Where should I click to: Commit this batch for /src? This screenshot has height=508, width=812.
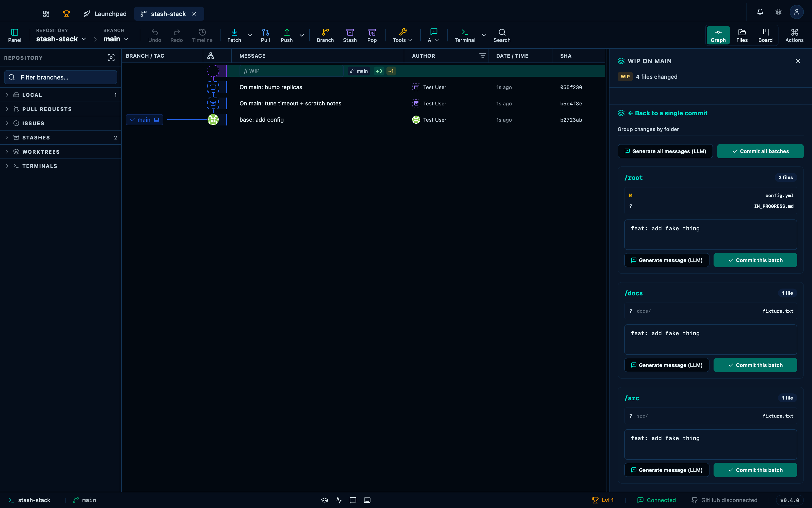755,470
